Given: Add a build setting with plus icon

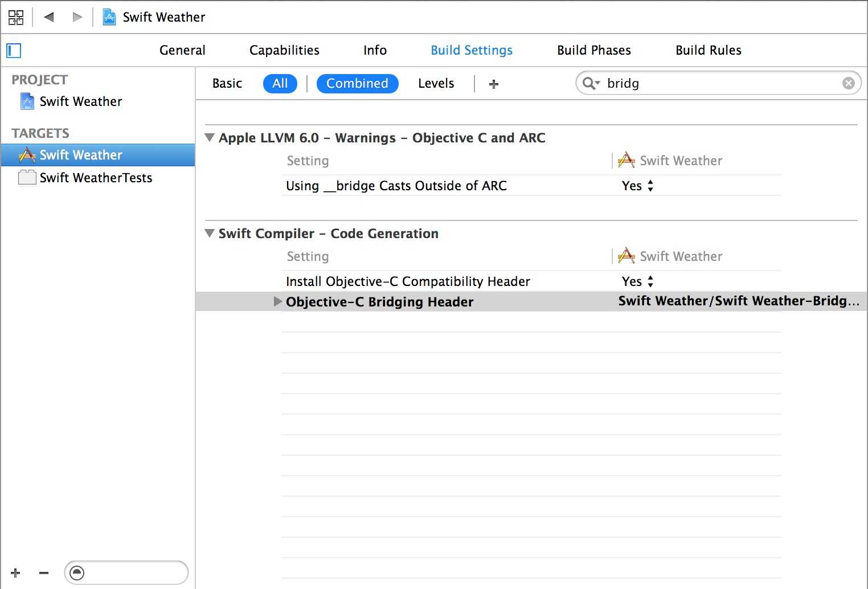Looking at the screenshot, I should [x=494, y=84].
